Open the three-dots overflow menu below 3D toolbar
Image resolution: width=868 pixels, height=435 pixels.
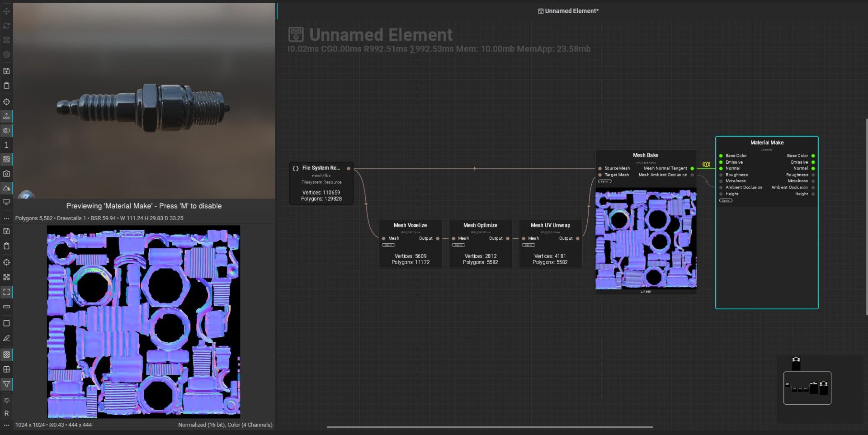6,218
